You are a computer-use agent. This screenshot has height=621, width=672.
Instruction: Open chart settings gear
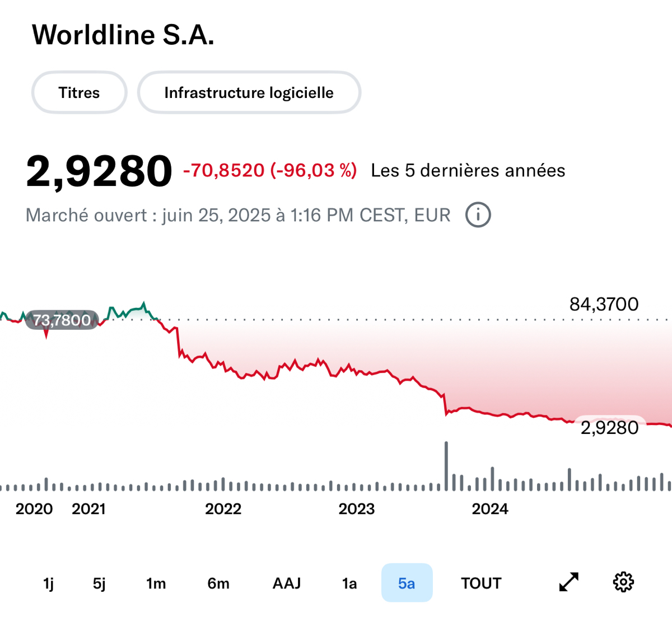click(623, 582)
